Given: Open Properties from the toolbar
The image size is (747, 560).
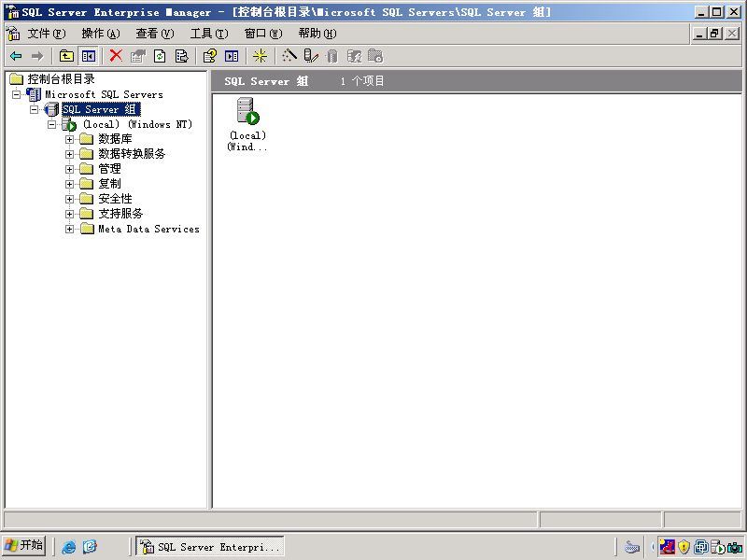Looking at the screenshot, I should pyautogui.click(x=137, y=56).
